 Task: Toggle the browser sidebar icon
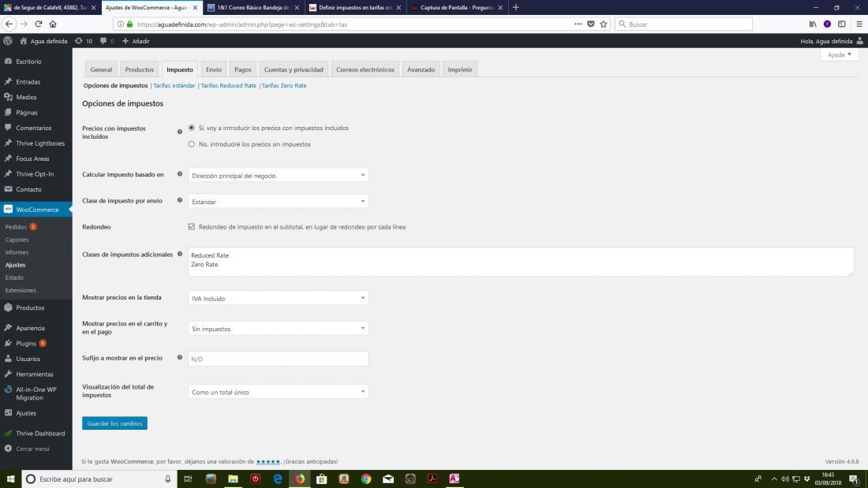[x=841, y=24]
